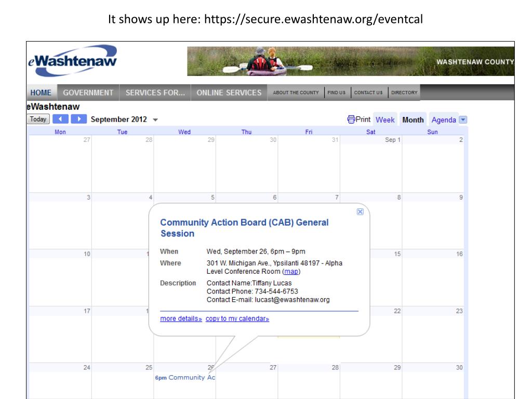Click CONTACT US in the navigation bar
The height and width of the screenshot is (399, 532).
point(368,92)
